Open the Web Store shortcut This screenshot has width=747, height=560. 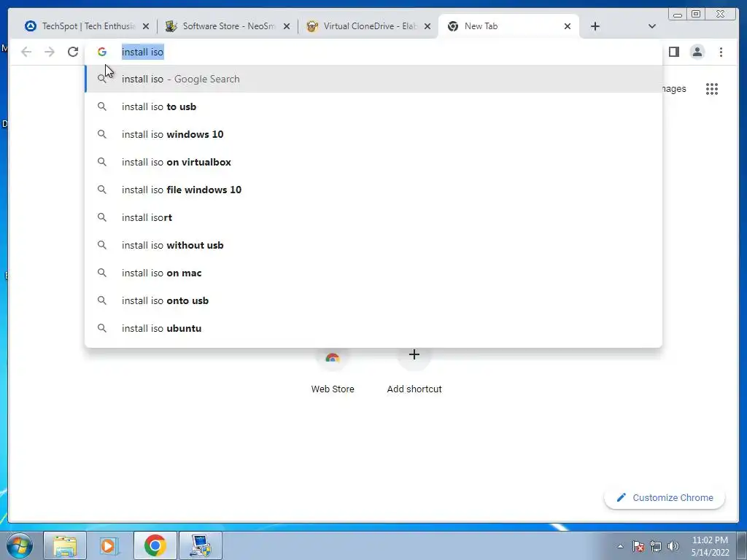333,371
